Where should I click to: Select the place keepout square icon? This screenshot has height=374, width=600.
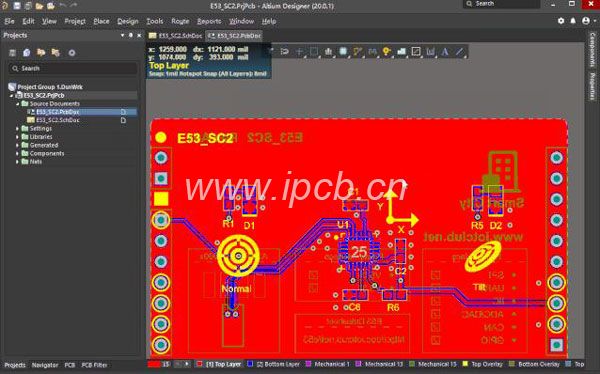pyautogui.click(x=416, y=52)
